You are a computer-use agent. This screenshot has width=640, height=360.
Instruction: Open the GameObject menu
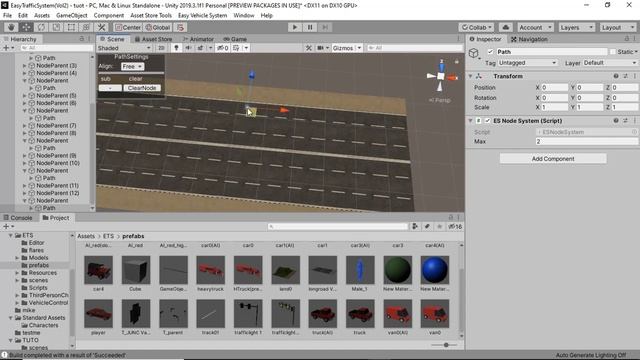tap(72, 16)
